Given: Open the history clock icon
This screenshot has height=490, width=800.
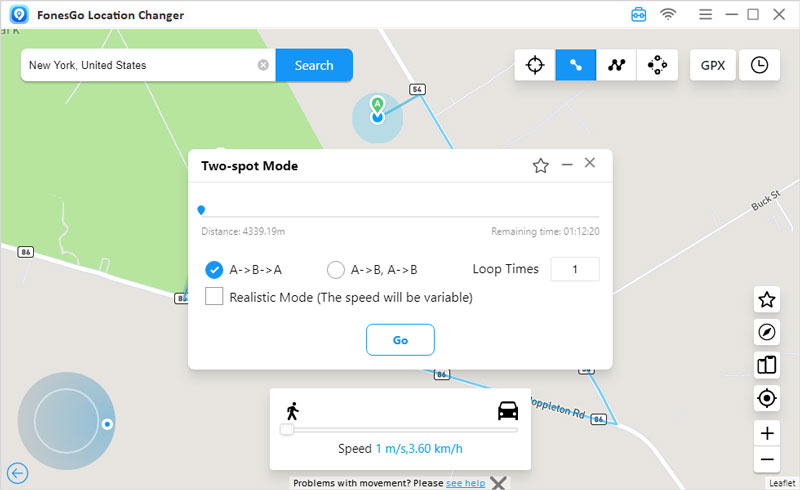Looking at the screenshot, I should [x=759, y=65].
